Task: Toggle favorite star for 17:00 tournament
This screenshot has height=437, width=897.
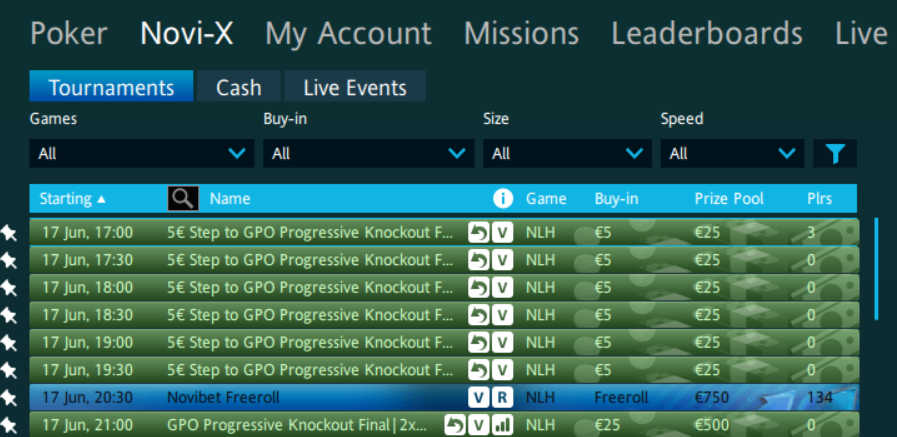Action: point(9,232)
